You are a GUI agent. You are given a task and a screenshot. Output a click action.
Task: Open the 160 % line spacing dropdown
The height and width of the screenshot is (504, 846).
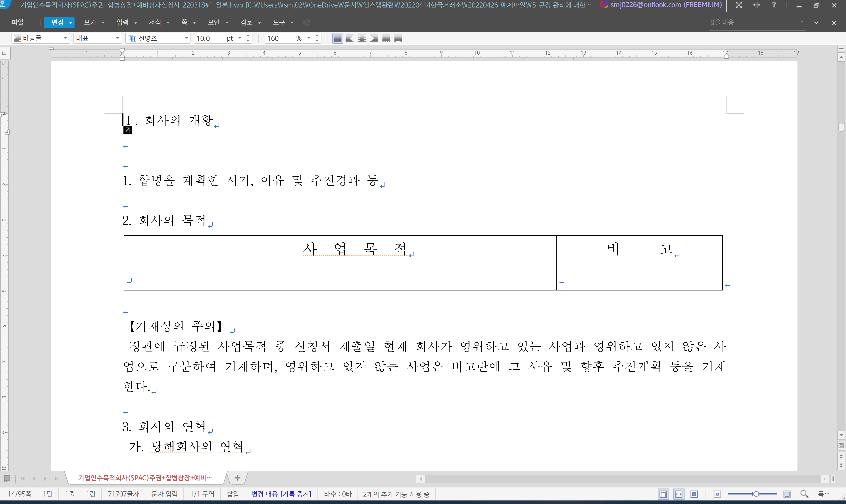[309, 38]
